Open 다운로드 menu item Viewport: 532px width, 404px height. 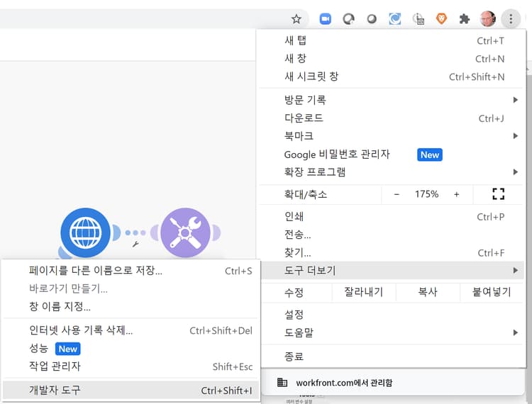pos(392,118)
